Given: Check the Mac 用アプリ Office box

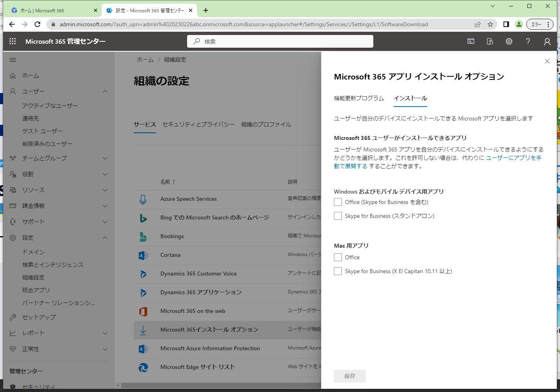Looking at the screenshot, I should coord(338,257).
